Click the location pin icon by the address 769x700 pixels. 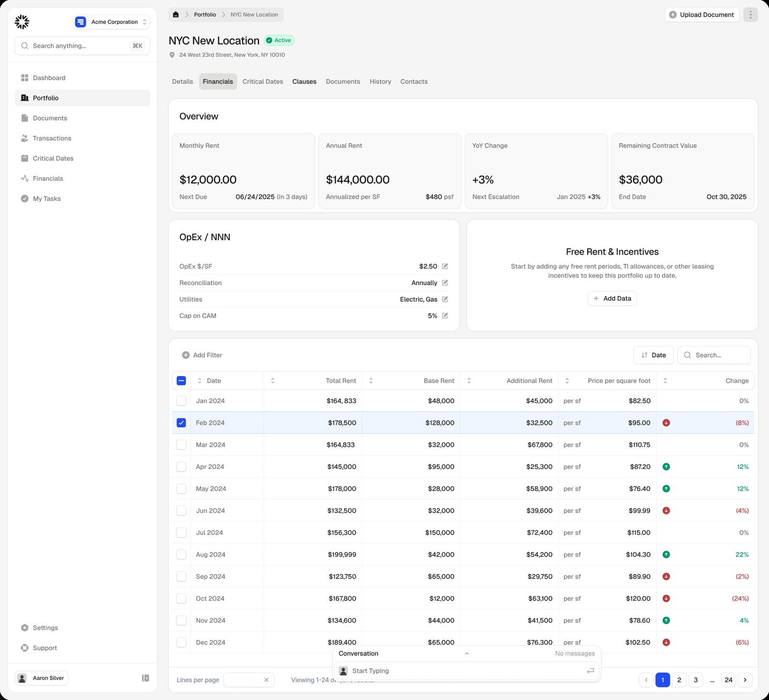pos(172,55)
